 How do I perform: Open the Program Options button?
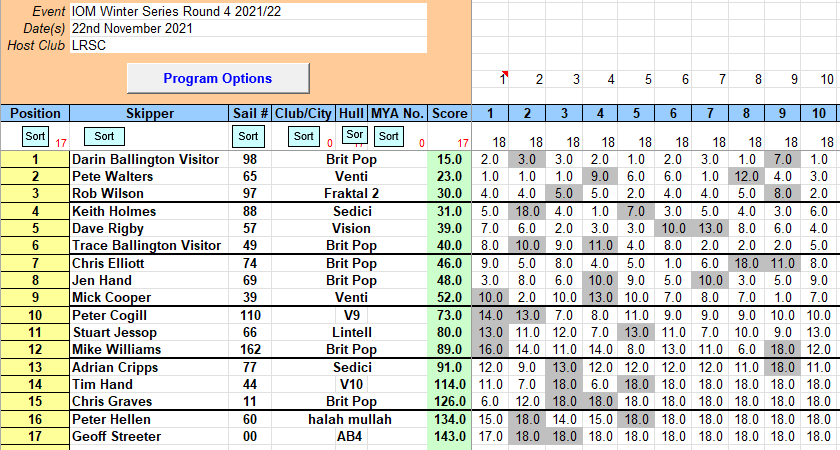[217, 78]
